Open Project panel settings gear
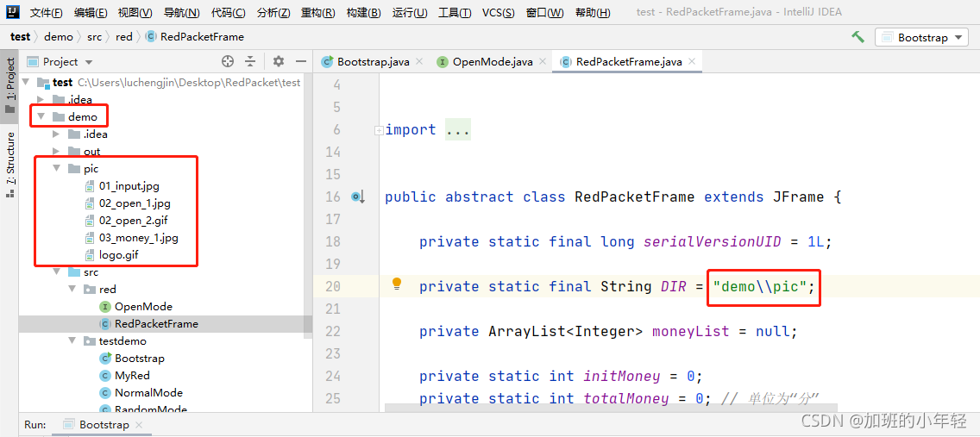This screenshot has height=437, width=980. pyautogui.click(x=279, y=61)
